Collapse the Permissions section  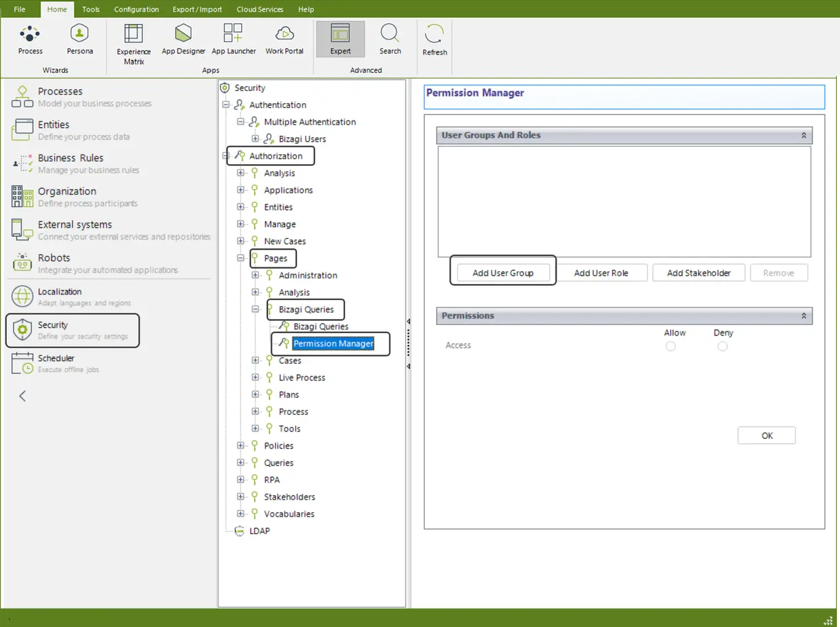pyautogui.click(x=804, y=316)
